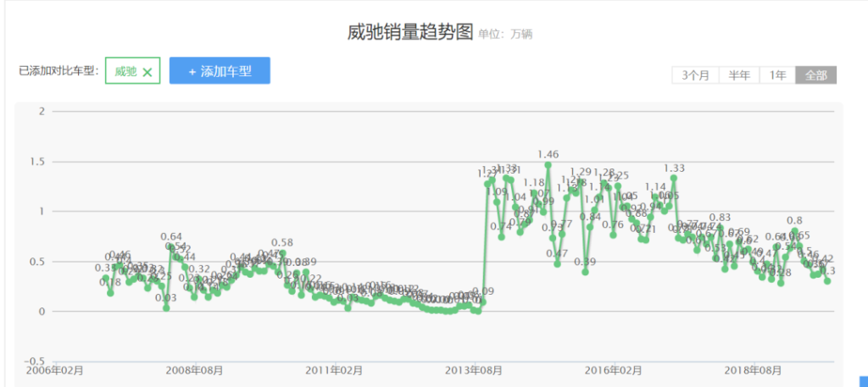Click the 0.83 data point label

[x=721, y=218]
